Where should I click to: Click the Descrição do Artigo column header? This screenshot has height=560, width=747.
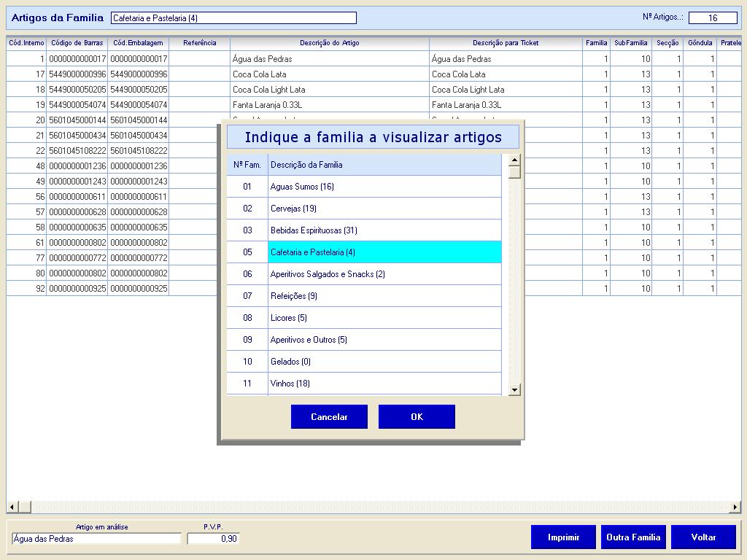(x=329, y=43)
